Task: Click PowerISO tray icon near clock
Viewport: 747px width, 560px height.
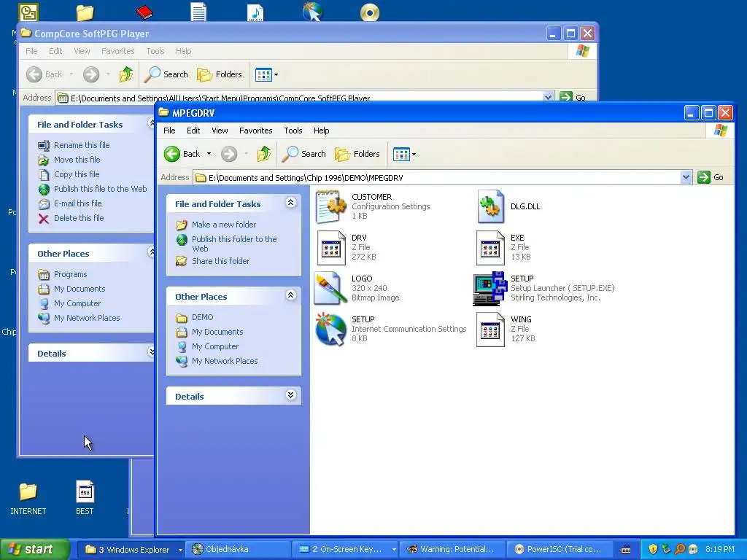Action: point(693,549)
